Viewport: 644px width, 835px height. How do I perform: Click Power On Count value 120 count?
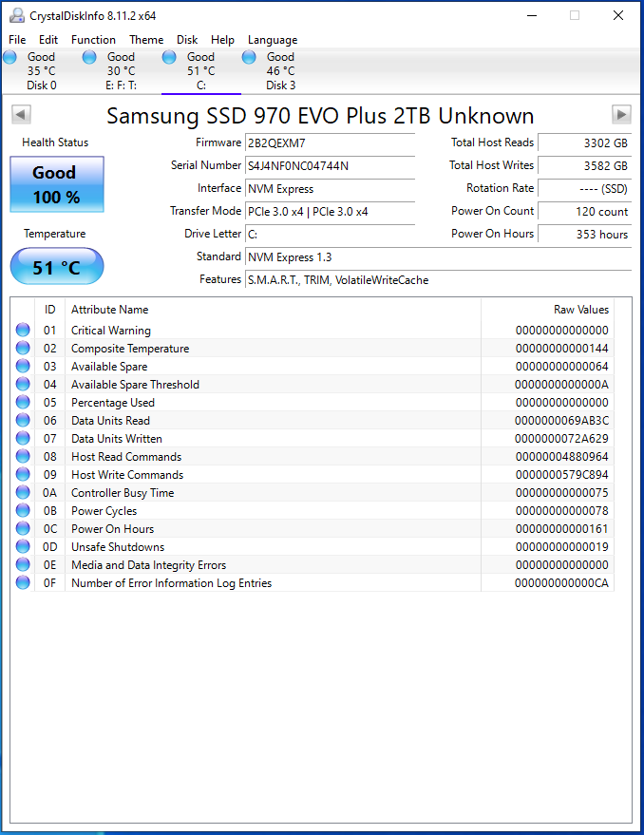pos(585,212)
